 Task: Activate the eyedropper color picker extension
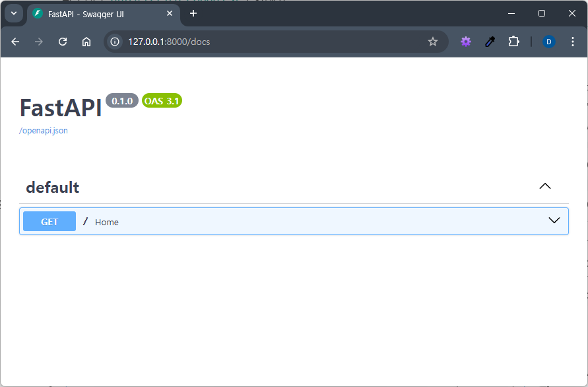(490, 42)
